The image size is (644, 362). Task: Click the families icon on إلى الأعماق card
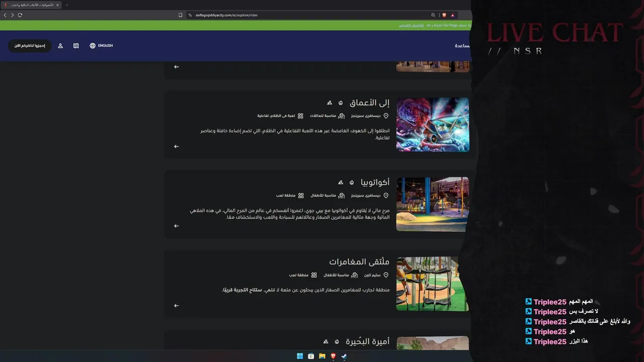pos(342,116)
